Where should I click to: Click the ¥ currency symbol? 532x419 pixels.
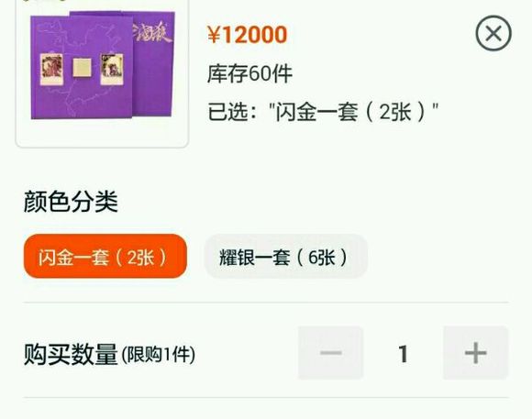click(x=214, y=35)
